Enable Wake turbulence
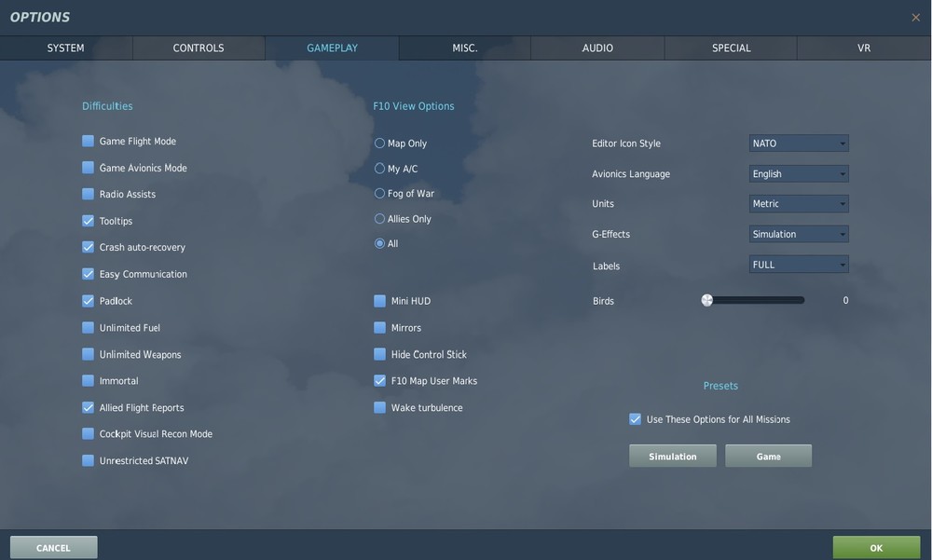 [x=378, y=406]
